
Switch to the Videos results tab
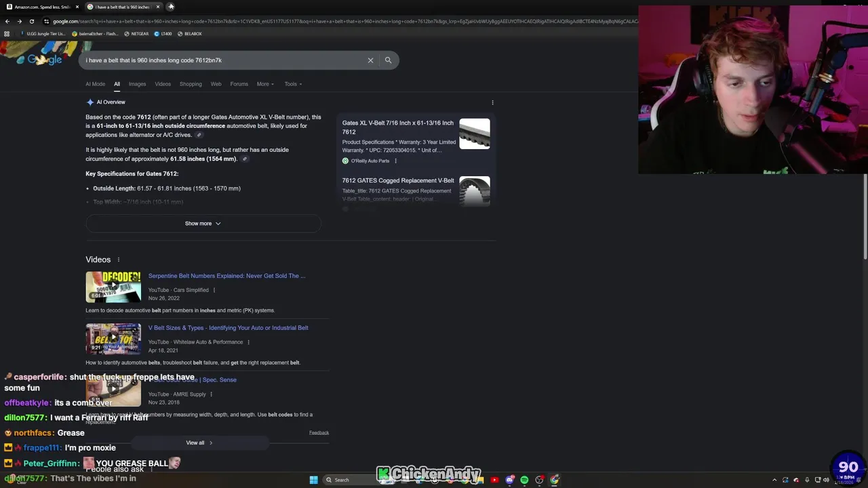[163, 84]
